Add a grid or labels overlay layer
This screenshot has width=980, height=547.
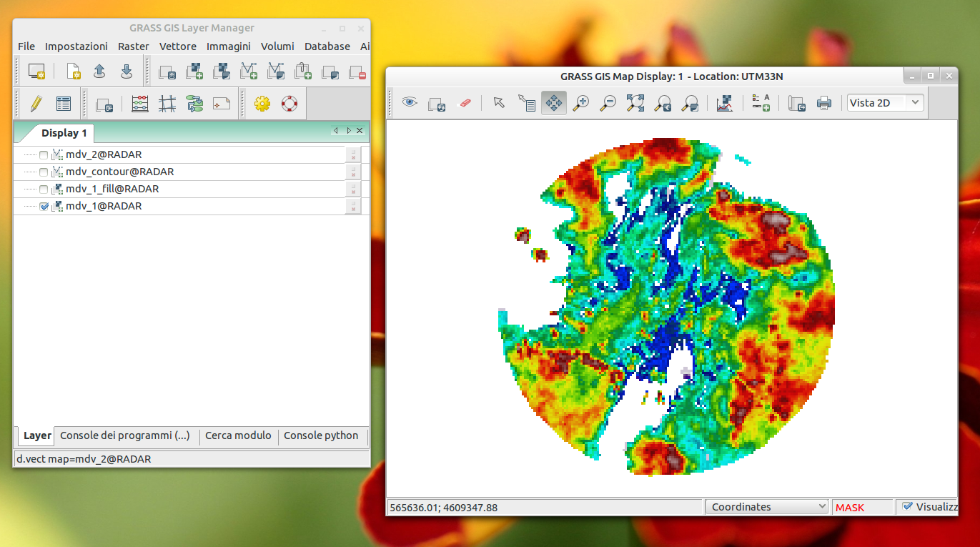tap(330, 72)
